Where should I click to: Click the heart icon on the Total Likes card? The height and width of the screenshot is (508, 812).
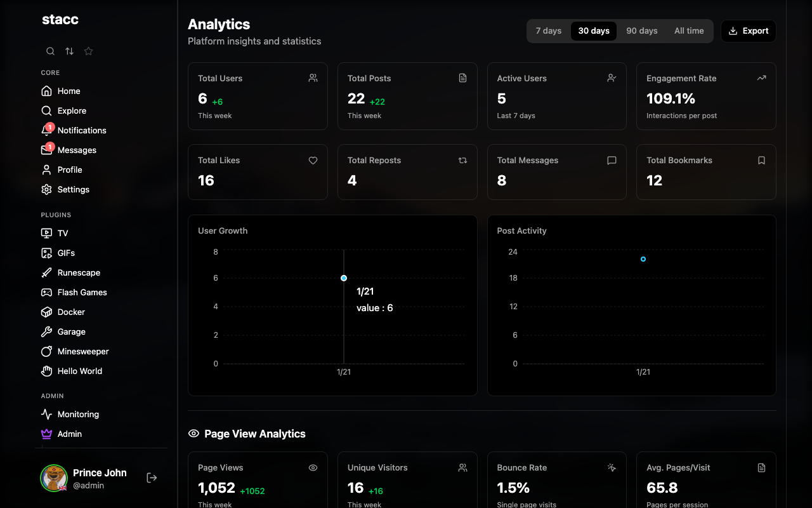tap(313, 160)
